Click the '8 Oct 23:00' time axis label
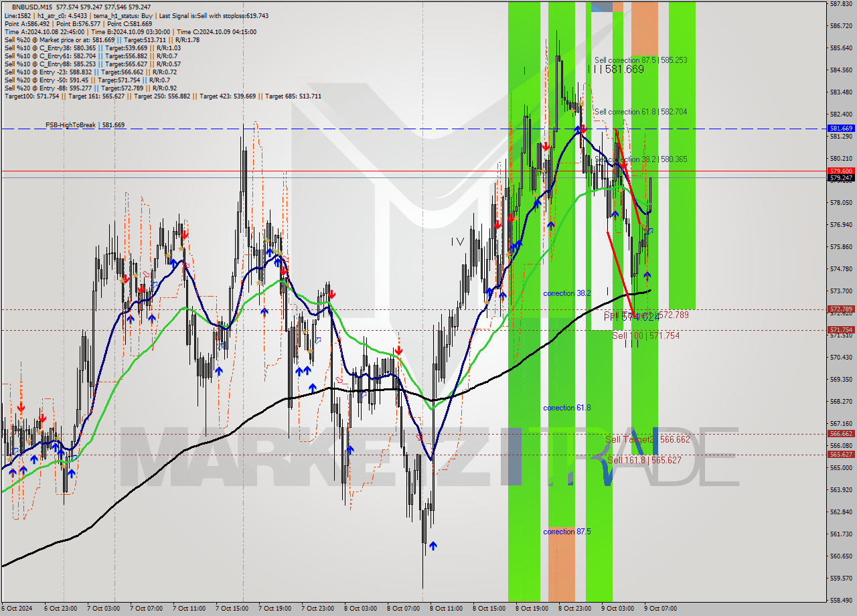Image resolution: width=857 pixels, height=616 pixels. pos(574,609)
